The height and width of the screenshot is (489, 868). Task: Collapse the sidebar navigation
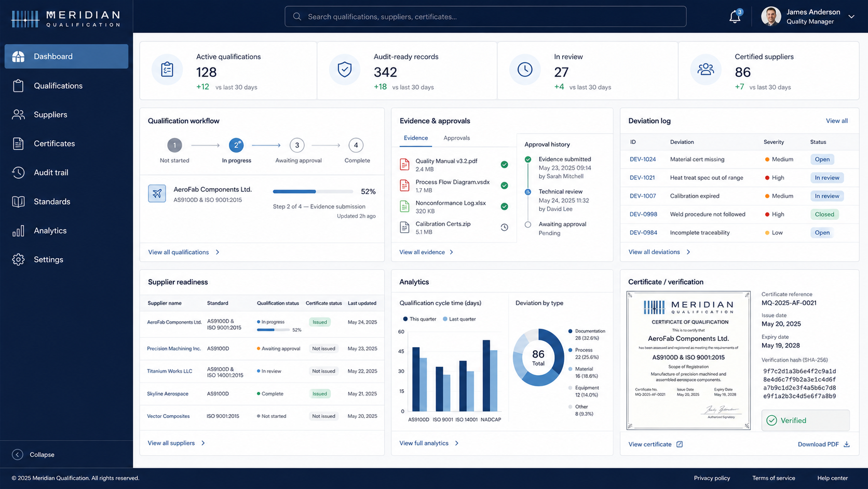coord(33,455)
